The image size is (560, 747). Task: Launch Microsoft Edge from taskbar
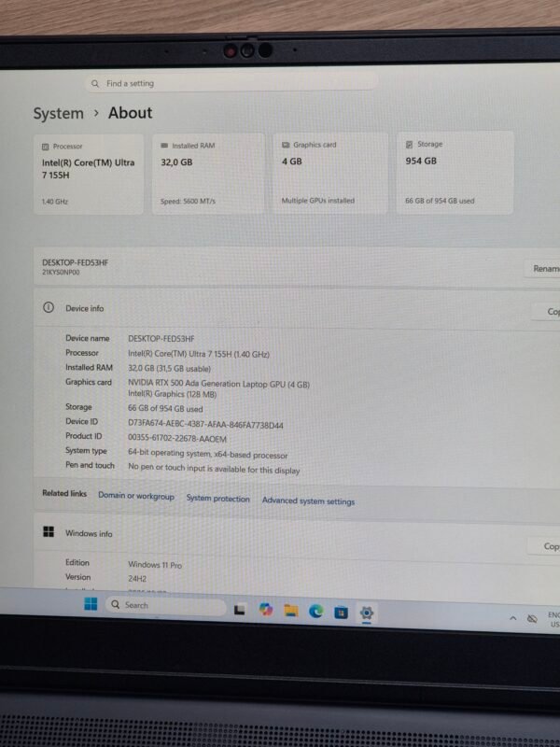[x=315, y=612]
